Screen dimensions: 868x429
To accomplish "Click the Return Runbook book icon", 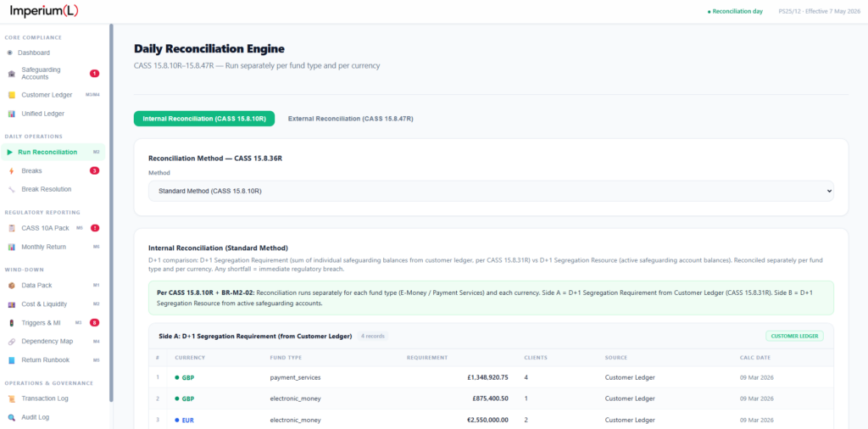I will pos(12,360).
